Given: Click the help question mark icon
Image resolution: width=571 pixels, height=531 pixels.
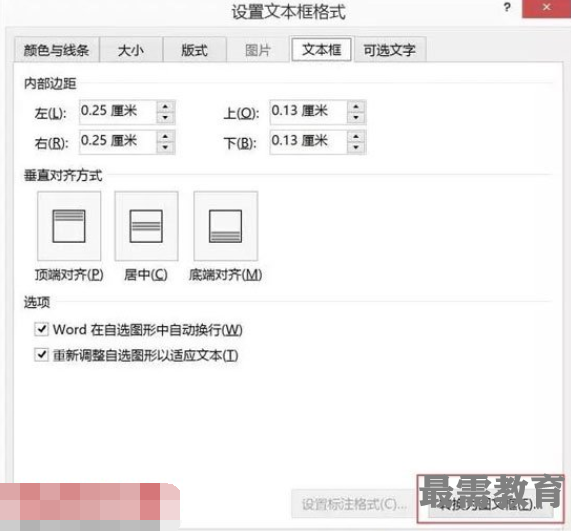Looking at the screenshot, I should point(507,7).
